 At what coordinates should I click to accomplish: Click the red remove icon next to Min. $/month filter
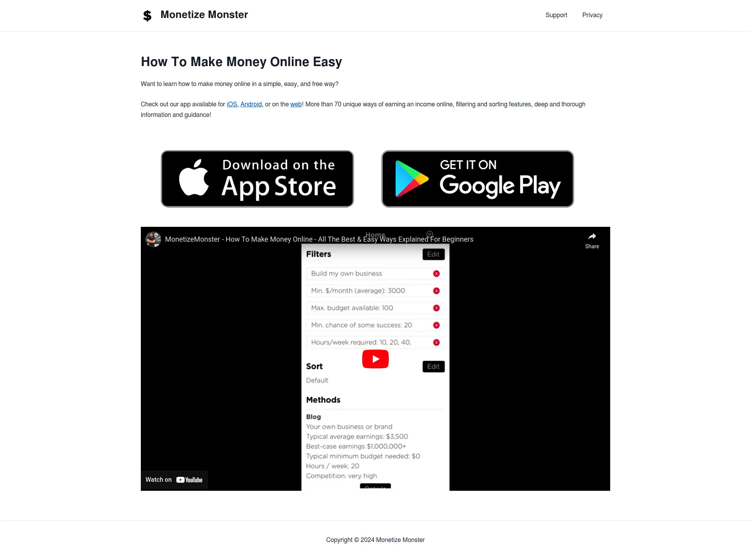436,291
